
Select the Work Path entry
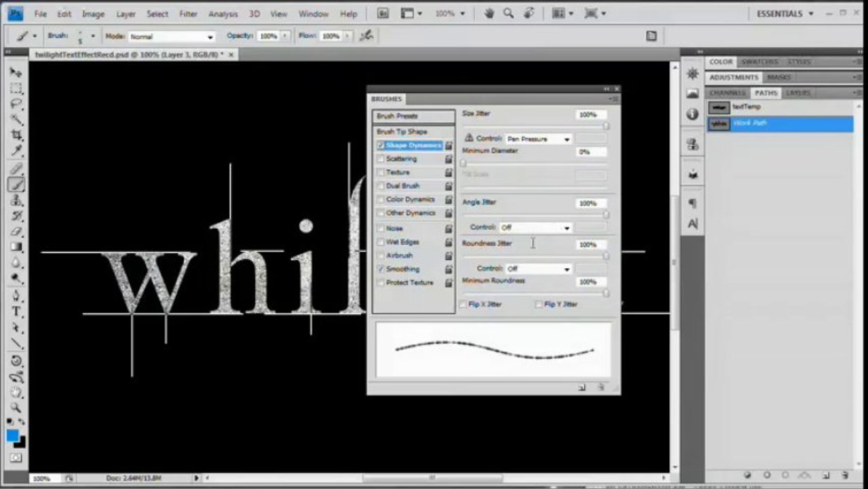coord(780,124)
